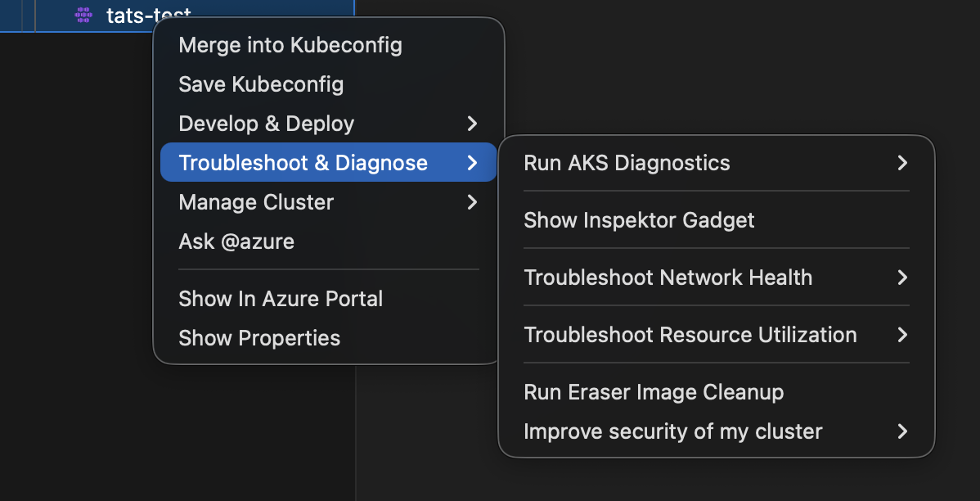
Task: Click Ask @azure
Action: [x=236, y=241]
